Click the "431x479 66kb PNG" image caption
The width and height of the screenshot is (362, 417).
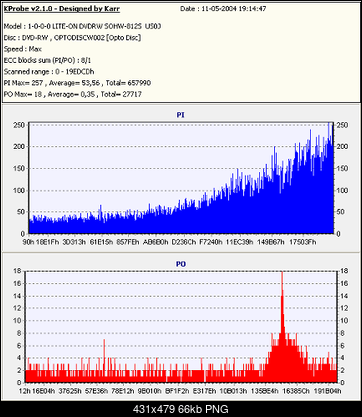pos(181,409)
